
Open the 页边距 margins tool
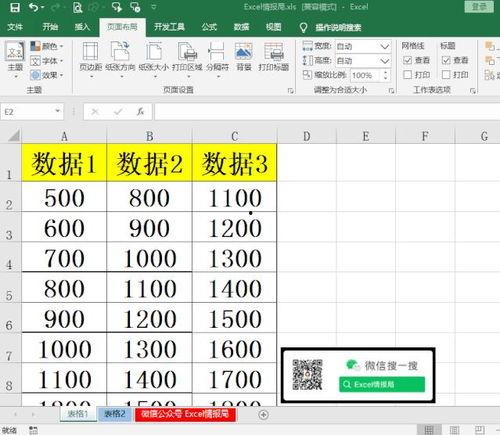click(x=90, y=57)
